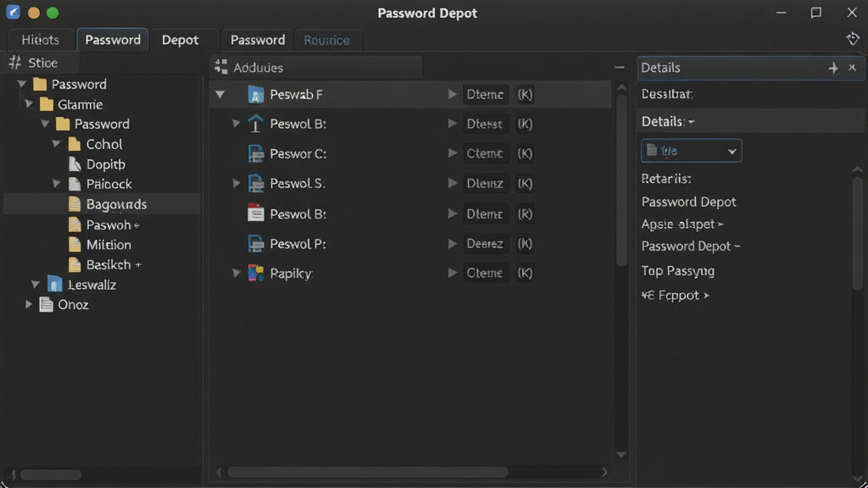Click the list vertical scrollbar thumb

pos(621,180)
